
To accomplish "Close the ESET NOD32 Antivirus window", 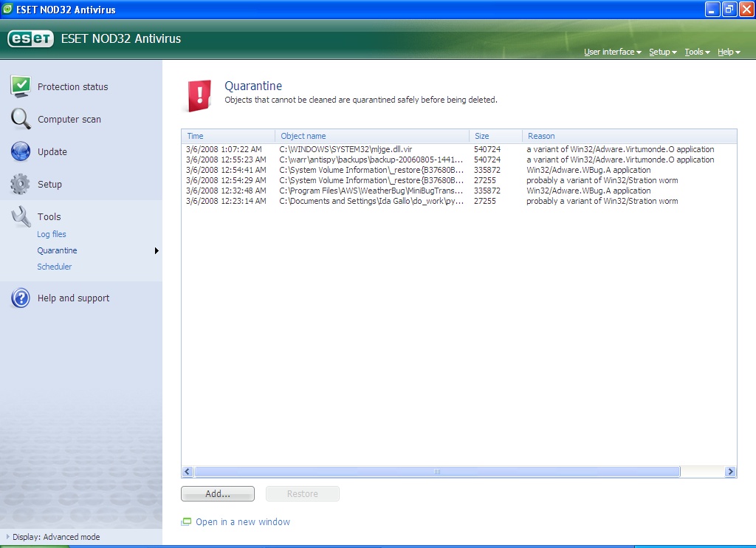I will 746,9.
